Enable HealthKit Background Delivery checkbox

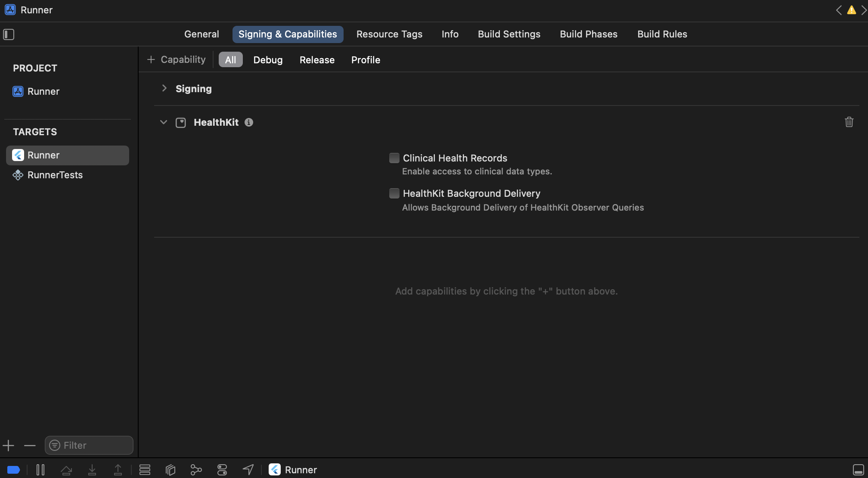(x=394, y=192)
